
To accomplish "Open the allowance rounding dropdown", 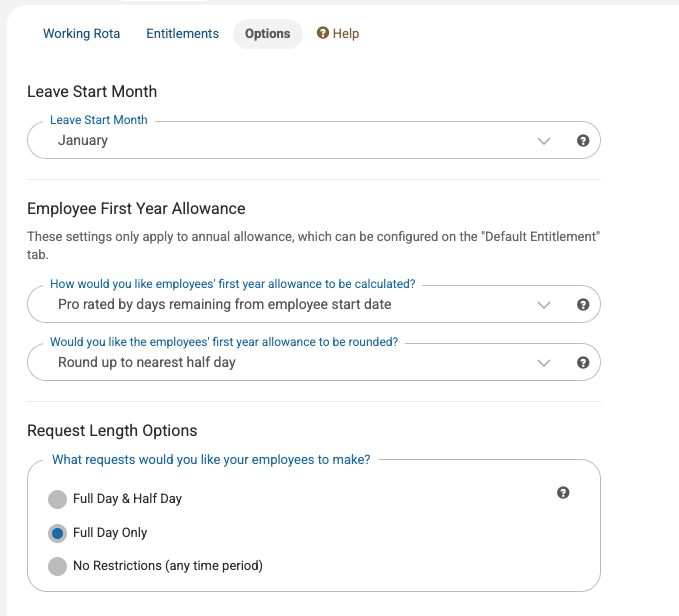I will coord(314,362).
